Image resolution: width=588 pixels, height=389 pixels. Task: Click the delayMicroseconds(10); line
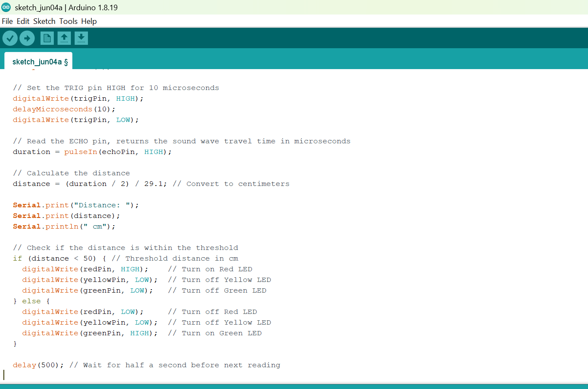(x=64, y=109)
